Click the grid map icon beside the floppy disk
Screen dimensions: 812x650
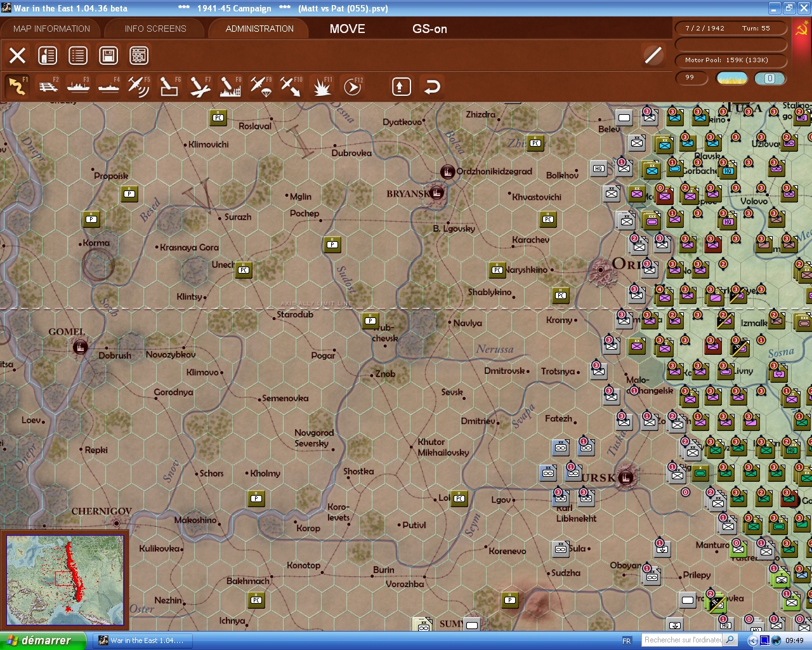coord(139,56)
